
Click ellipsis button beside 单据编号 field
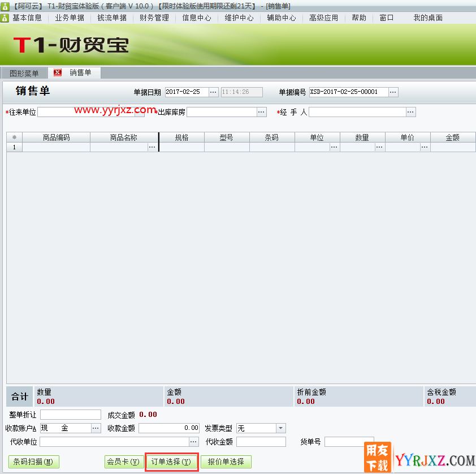click(393, 92)
